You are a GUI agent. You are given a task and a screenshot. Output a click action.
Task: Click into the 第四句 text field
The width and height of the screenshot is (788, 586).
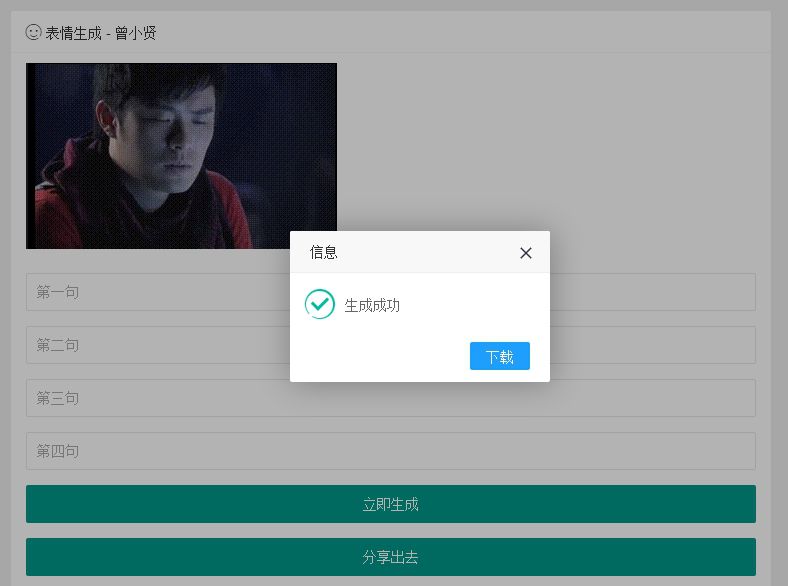pos(390,451)
